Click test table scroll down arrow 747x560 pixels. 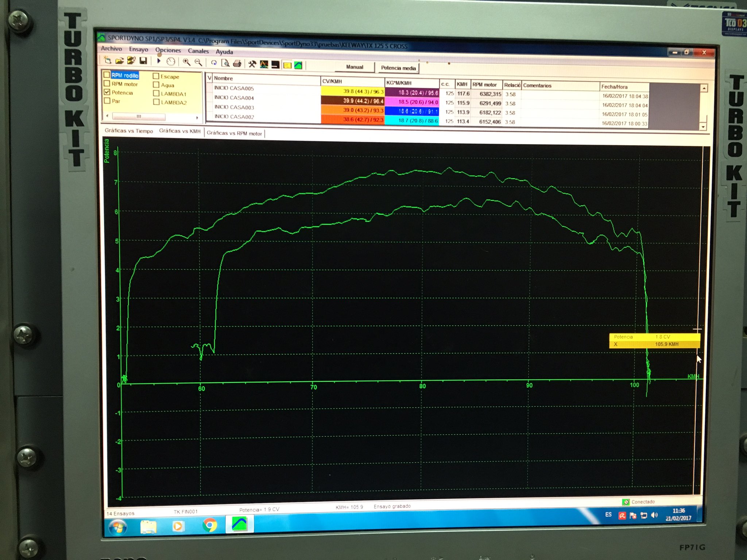[703, 127]
